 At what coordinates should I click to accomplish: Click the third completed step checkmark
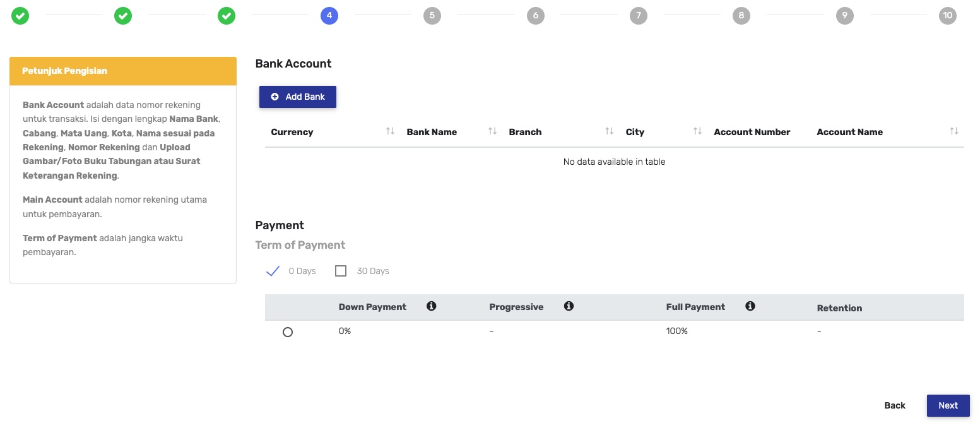pyautogui.click(x=227, y=16)
